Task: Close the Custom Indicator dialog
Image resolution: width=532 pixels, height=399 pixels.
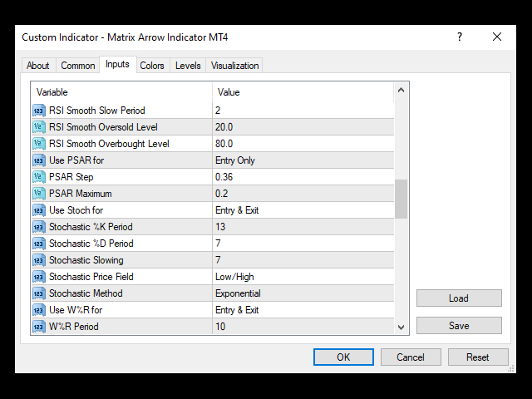Action: coord(497,37)
